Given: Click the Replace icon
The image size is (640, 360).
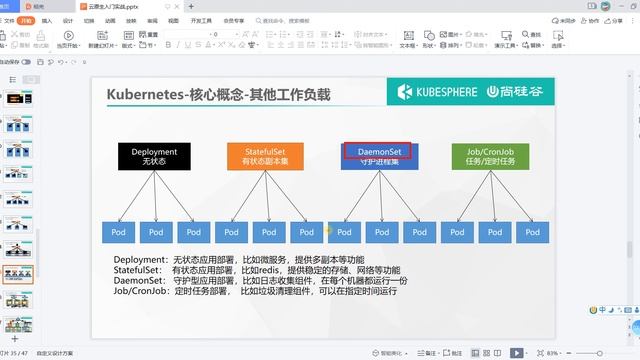Looking at the screenshot, I should 525,45.
